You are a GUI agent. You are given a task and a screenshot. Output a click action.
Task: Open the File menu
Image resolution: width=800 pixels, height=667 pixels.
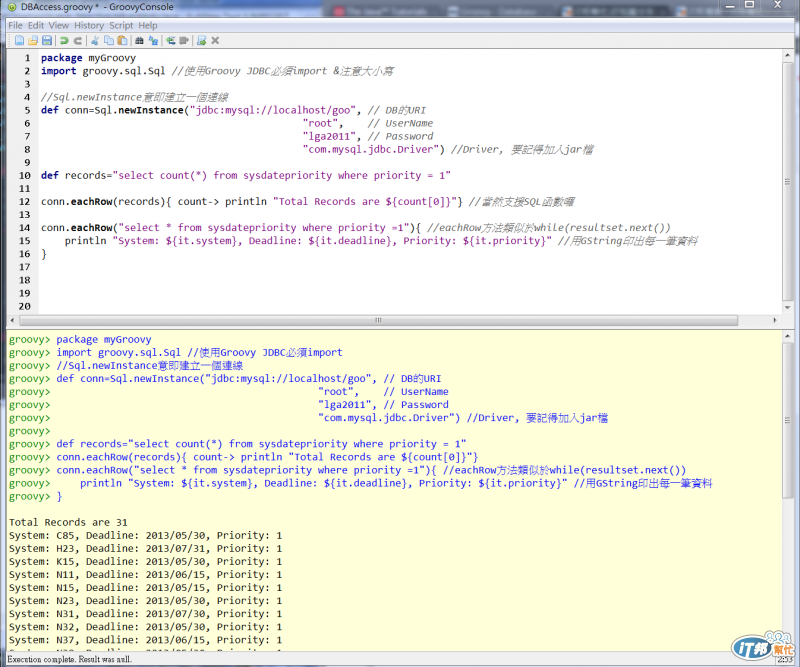15,25
